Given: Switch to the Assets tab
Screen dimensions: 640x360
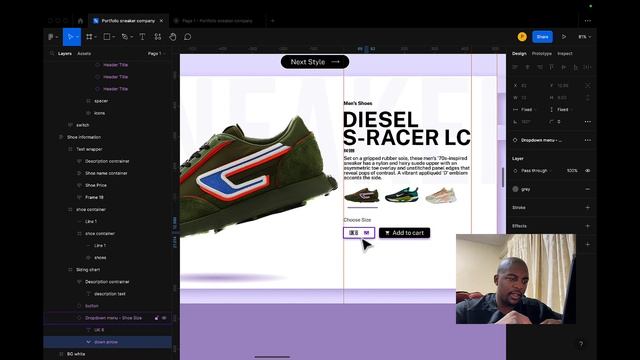Looking at the screenshot, I should tap(84, 53).
